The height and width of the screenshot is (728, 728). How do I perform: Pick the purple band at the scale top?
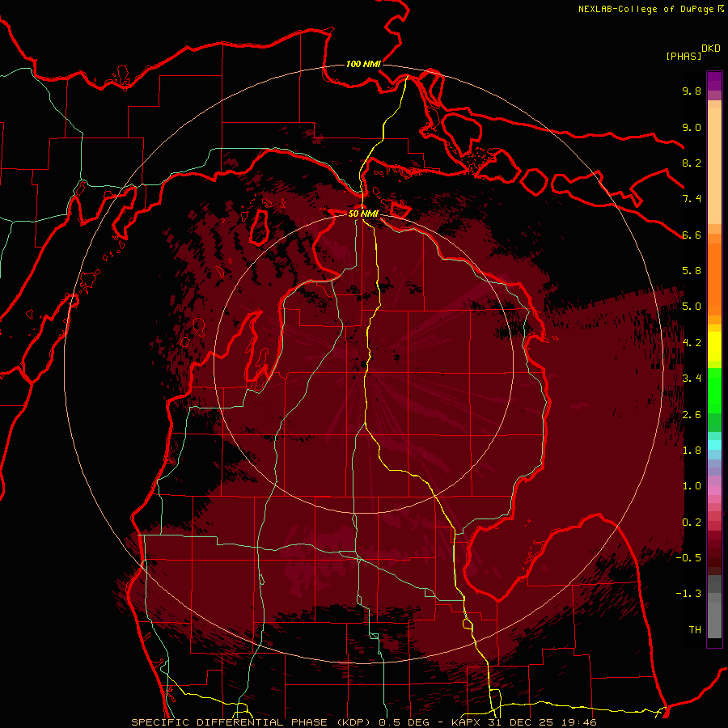click(x=714, y=81)
